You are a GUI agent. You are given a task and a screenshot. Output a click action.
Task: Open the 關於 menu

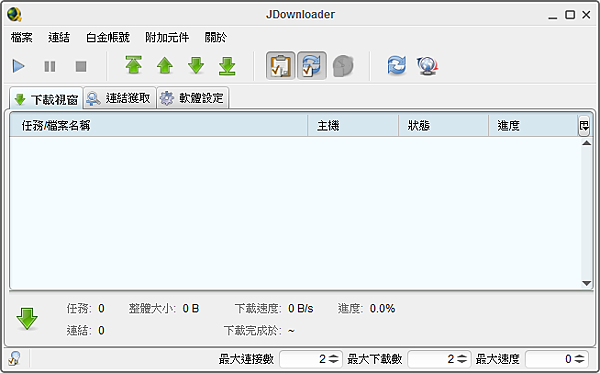(x=215, y=37)
